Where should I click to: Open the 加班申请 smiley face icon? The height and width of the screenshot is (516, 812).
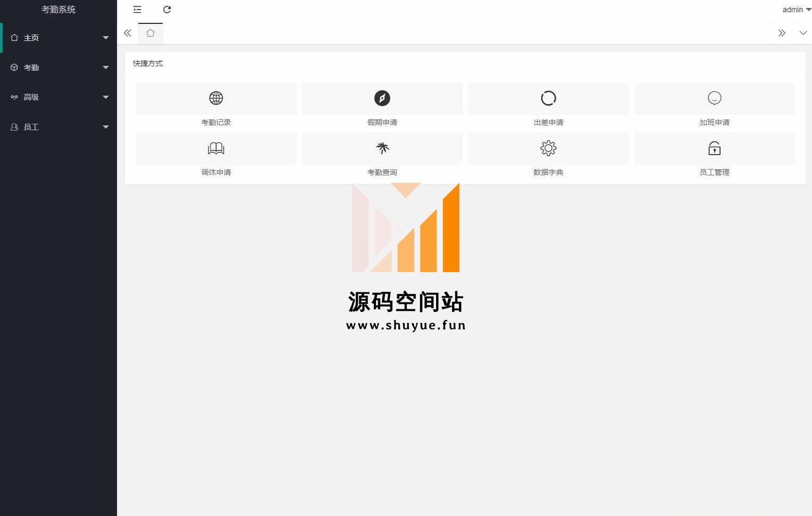point(715,98)
